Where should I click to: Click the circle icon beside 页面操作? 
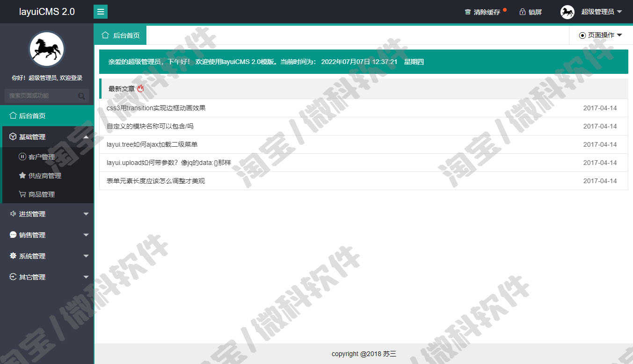pyautogui.click(x=582, y=35)
